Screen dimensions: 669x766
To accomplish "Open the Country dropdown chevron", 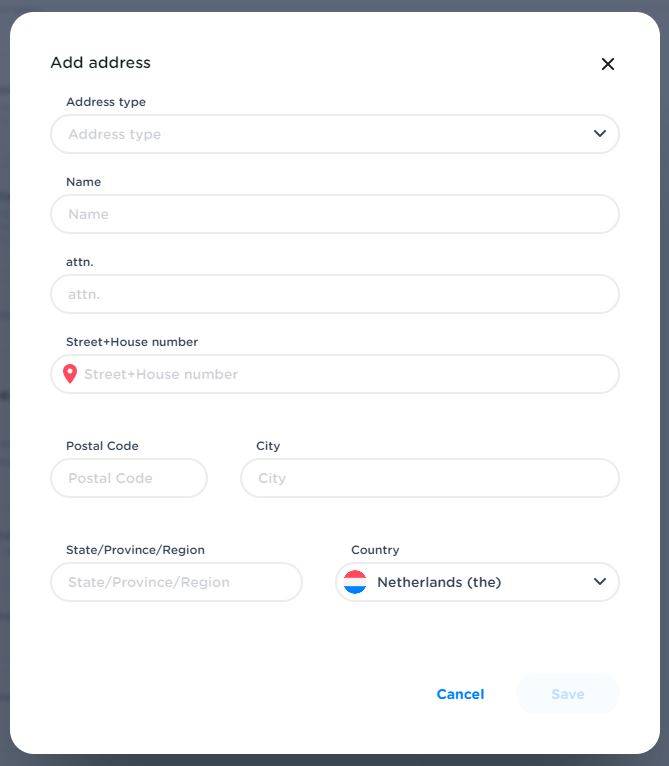I will (x=599, y=582).
